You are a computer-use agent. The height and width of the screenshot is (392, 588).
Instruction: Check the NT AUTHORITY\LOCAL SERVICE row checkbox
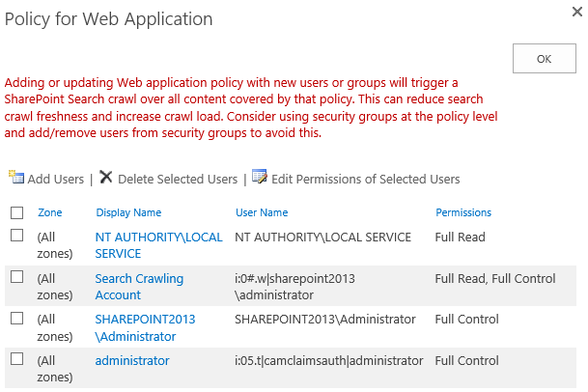(16, 236)
